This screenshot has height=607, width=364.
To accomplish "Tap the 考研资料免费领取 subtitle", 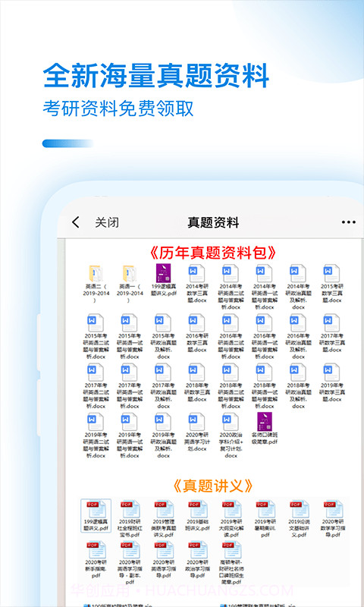I will [x=118, y=109].
